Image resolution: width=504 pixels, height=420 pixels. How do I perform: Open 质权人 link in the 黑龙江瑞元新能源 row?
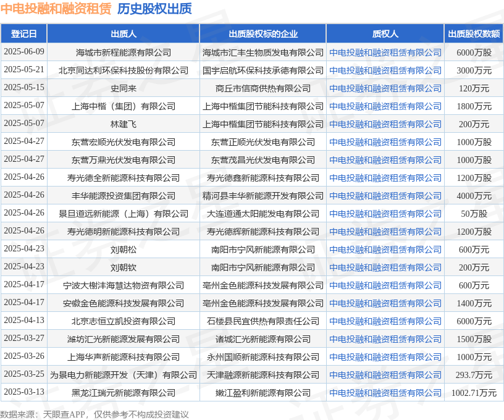[385, 393]
